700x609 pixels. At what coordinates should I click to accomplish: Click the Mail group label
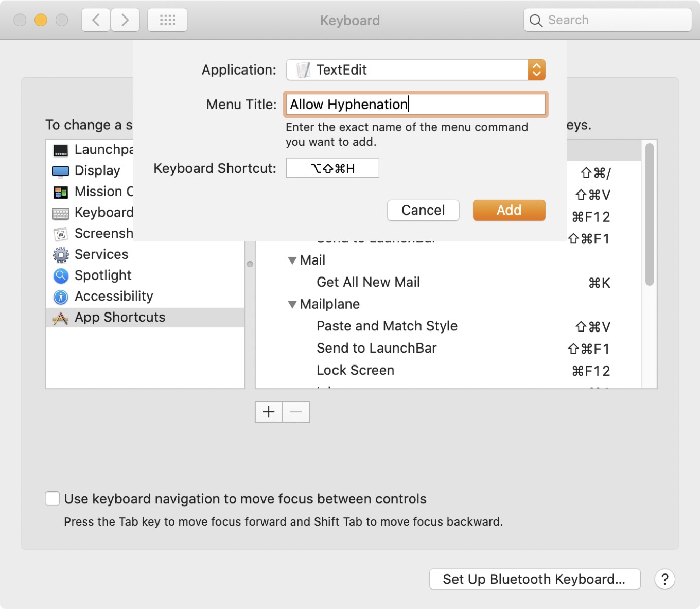click(312, 260)
